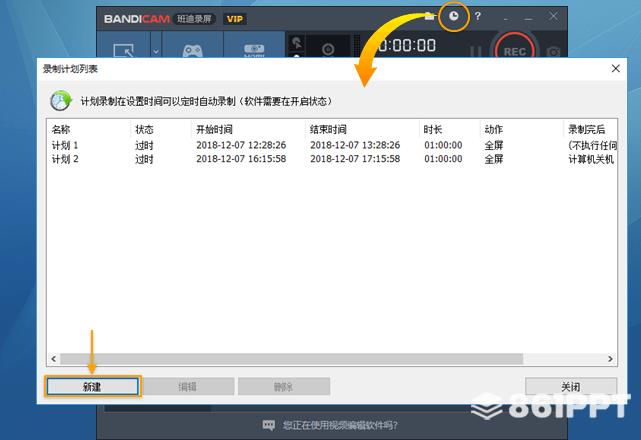Close the Bandicam main window
Image resolution: width=641 pixels, height=440 pixels.
click(553, 16)
